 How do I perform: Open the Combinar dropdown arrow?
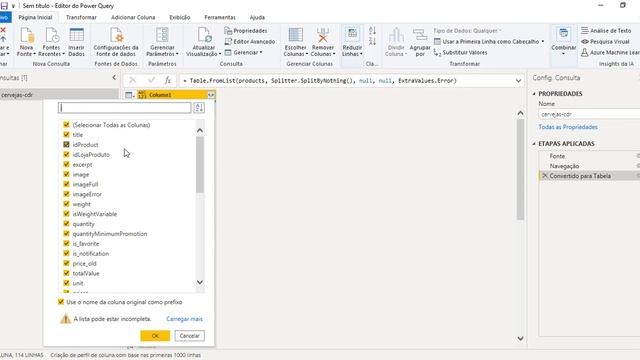click(564, 54)
